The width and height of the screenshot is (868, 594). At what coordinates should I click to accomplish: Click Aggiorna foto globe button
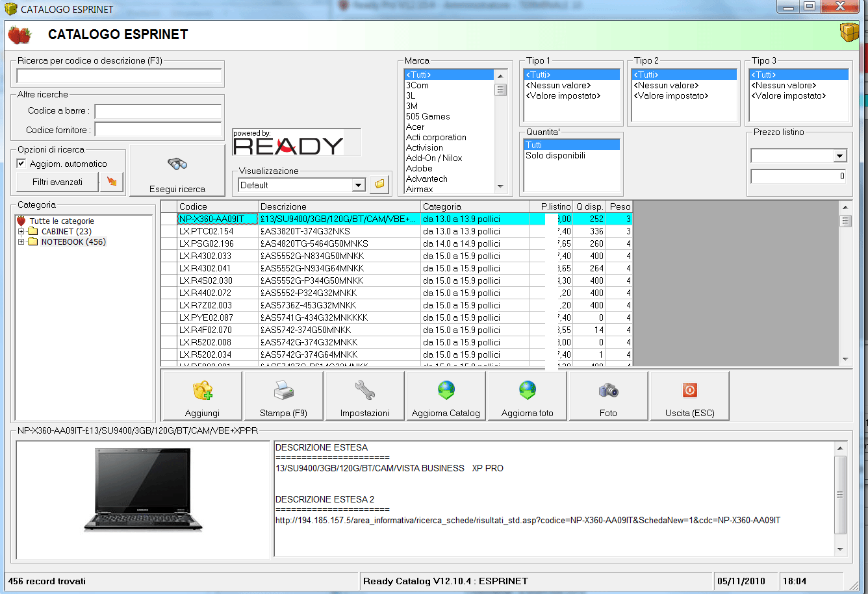click(528, 396)
